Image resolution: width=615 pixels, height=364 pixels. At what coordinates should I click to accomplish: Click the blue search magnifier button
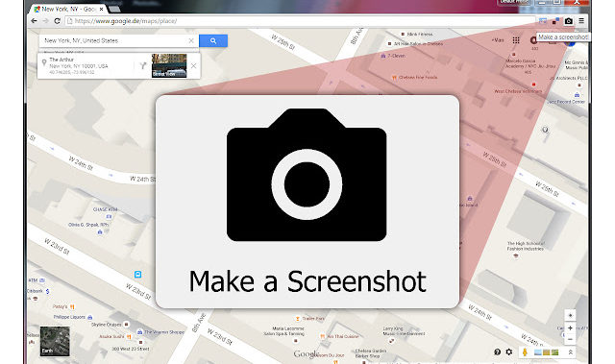213,40
